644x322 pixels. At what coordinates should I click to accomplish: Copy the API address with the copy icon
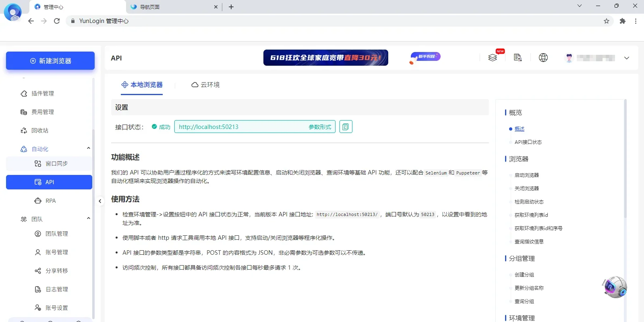(x=346, y=127)
